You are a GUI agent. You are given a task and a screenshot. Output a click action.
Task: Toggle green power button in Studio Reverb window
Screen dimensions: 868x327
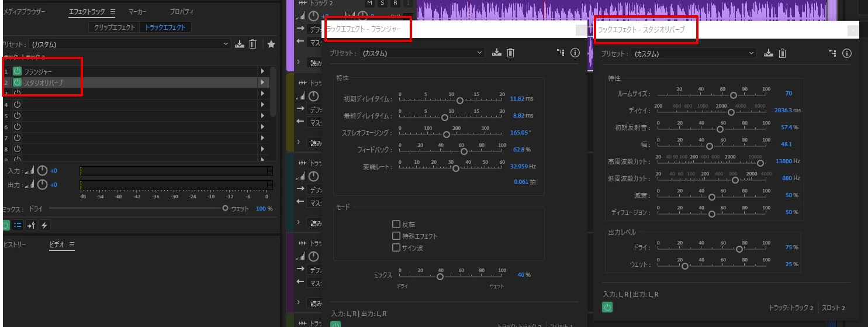pyautogui.click(x=607, y=307)
